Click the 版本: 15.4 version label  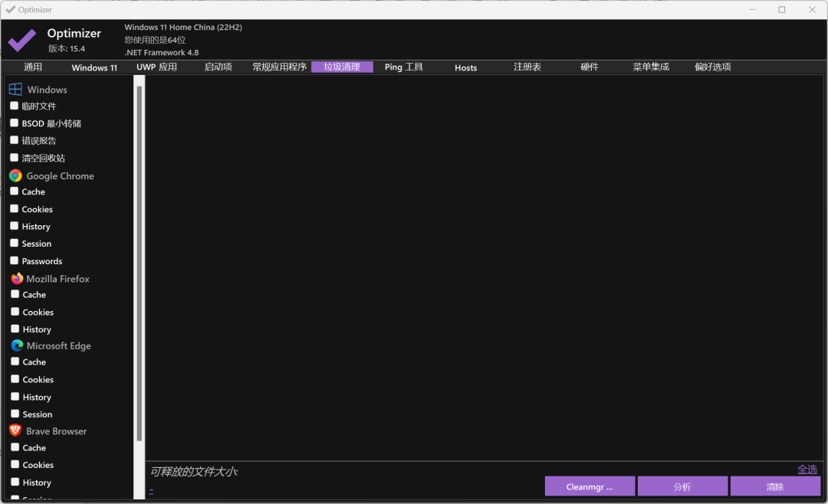67,48
